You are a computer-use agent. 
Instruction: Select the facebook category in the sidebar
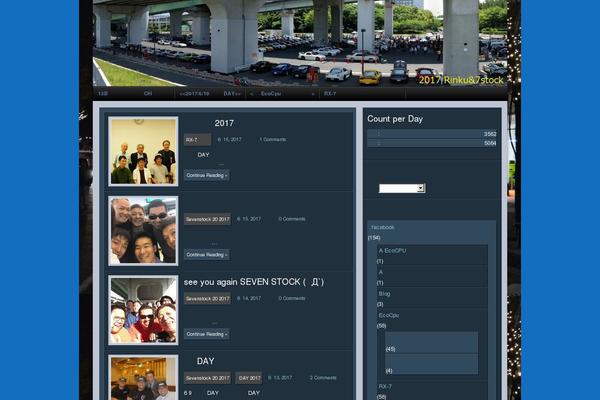tap(383, 227)
